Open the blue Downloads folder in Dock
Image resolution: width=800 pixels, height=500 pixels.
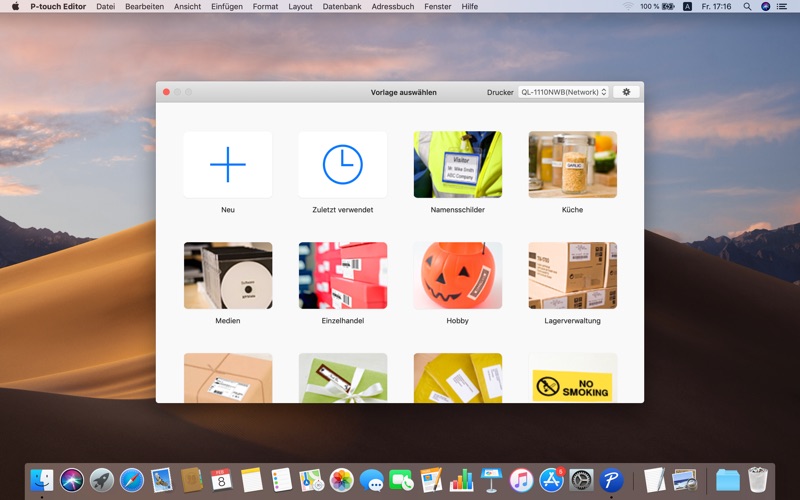point(728,480)
